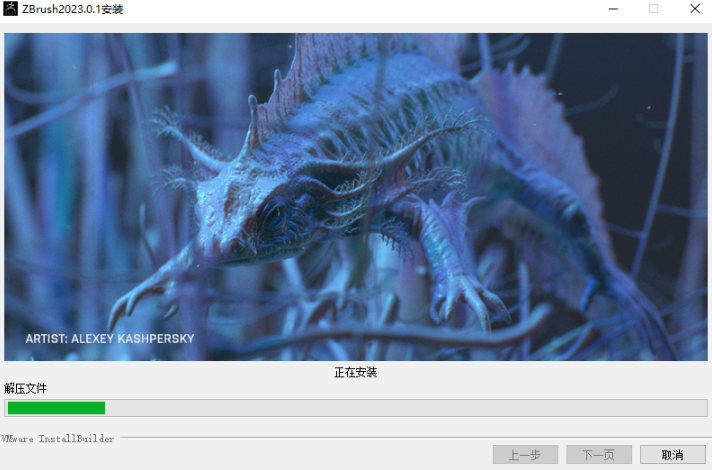Close the installer window

695,9
